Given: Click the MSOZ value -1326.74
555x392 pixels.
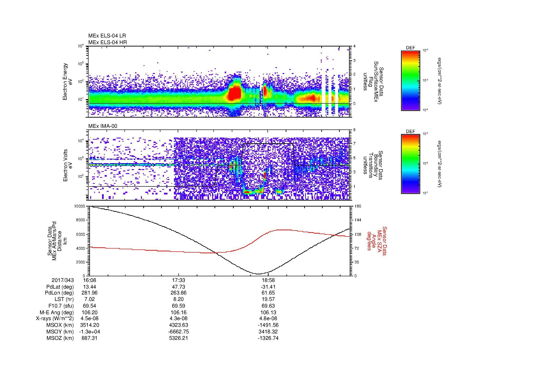Looking at the screenshot, I should [x=268, y=338].
